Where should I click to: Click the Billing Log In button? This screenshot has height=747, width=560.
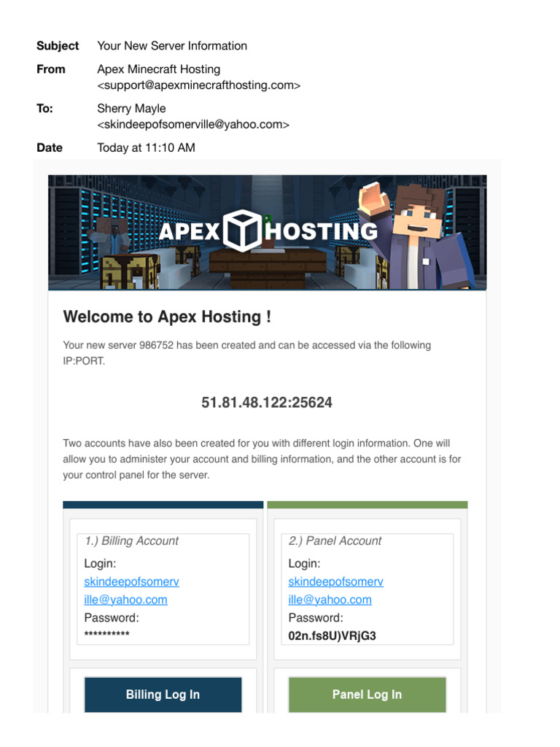tap(163, 694)
